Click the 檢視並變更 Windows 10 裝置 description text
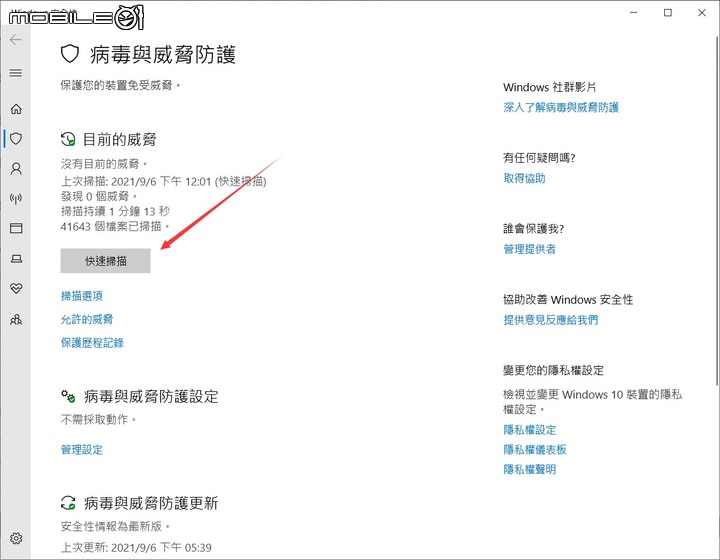720x560 pixels. pos(593,402)
